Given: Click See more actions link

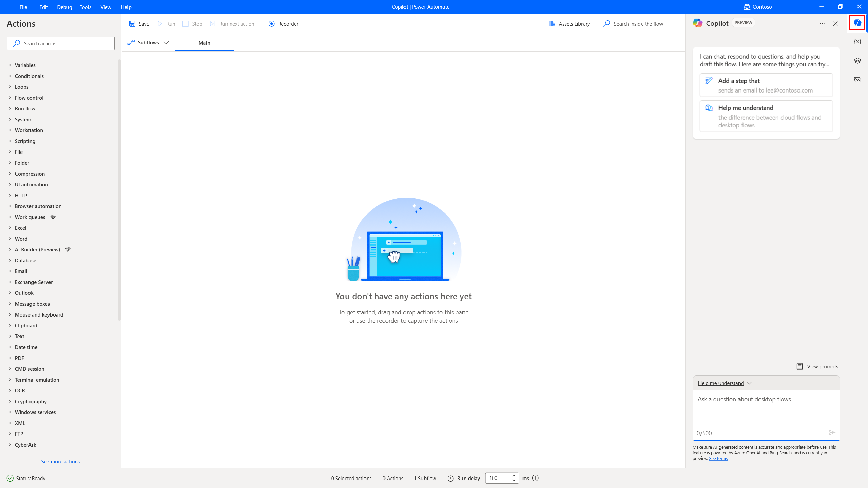Looking at the screenshot, I should pyautogui.click(x=60, y=461).
